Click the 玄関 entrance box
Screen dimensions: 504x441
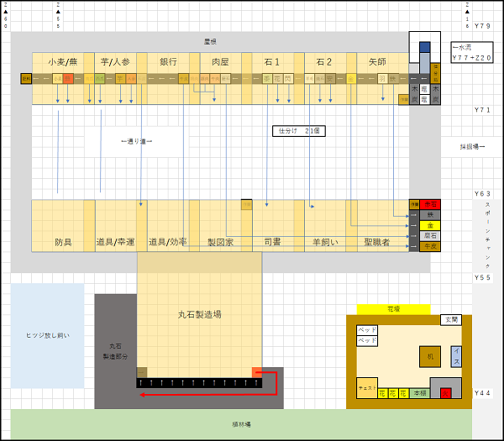pos(451,320)
